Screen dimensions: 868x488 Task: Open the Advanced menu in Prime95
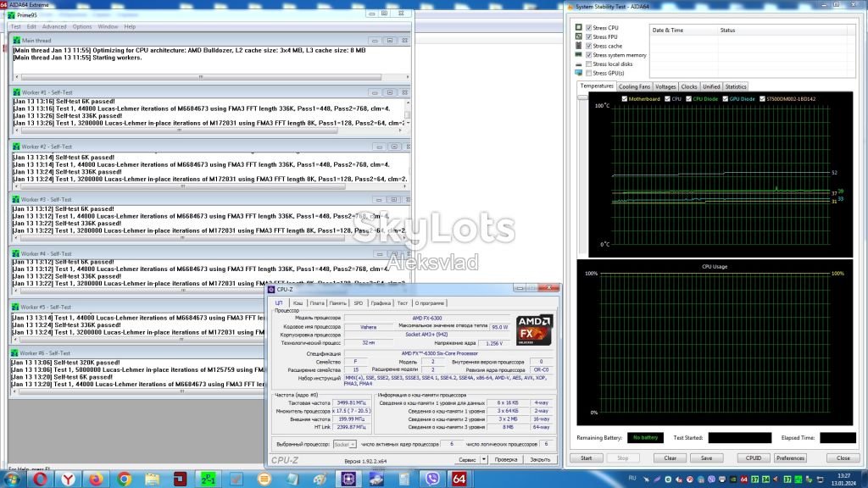pos(54,26)
